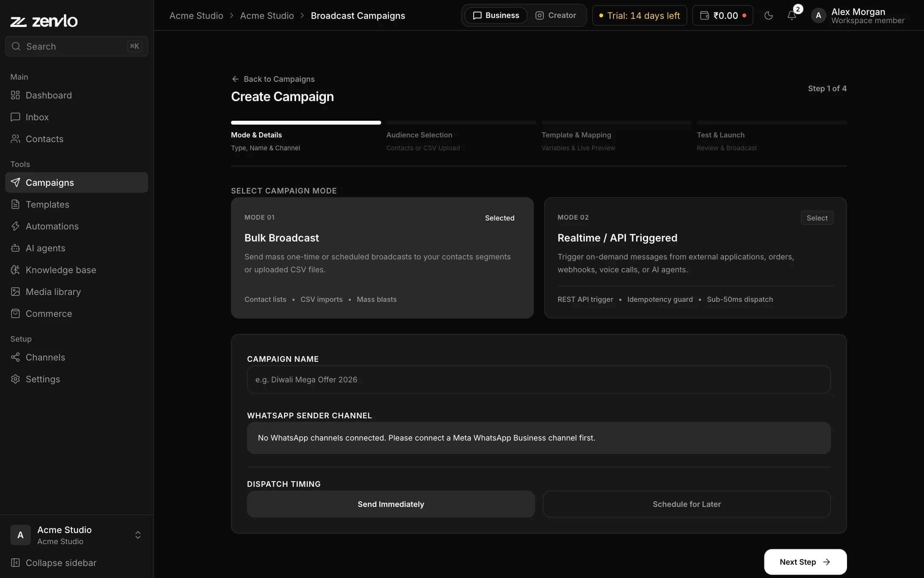The height and width of the screenshot is (578, 924).
Task: Toggle dark mode moon icon
Action: (x=769, y=15)
